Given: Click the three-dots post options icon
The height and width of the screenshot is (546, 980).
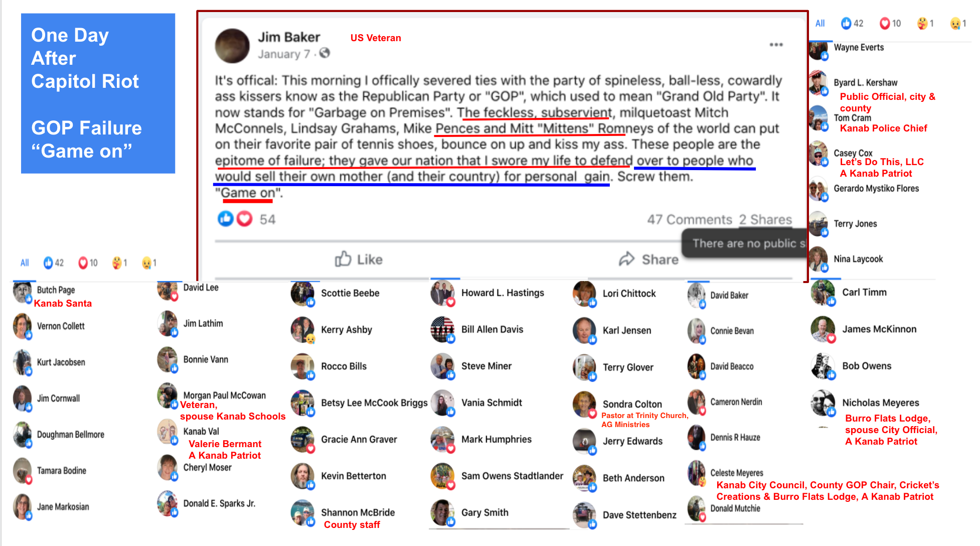Looking at the screenshot, I should point(776,45).
